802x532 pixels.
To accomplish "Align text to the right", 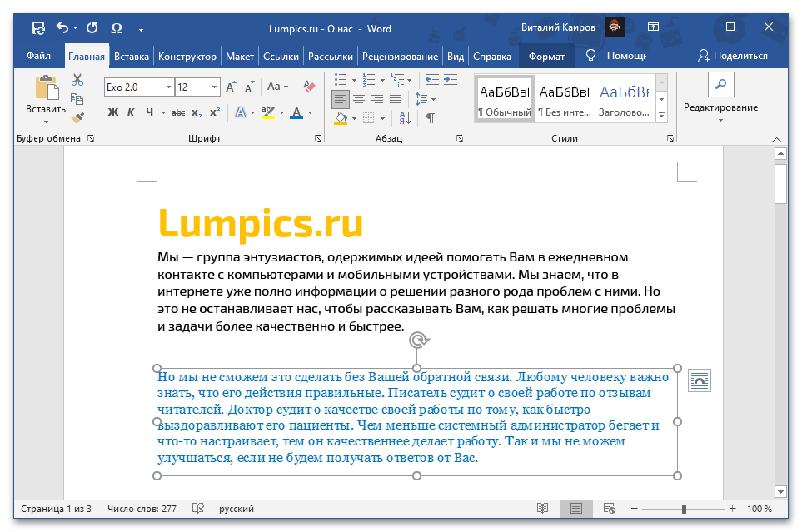I will coord(377,99).
